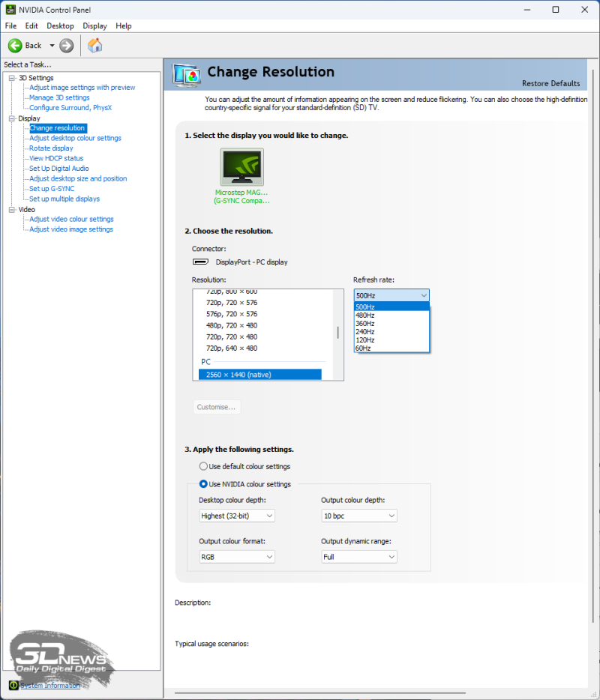600x700 pixels.
Task: Click the green Back arrow icon
Action: [x=15, y=46]
